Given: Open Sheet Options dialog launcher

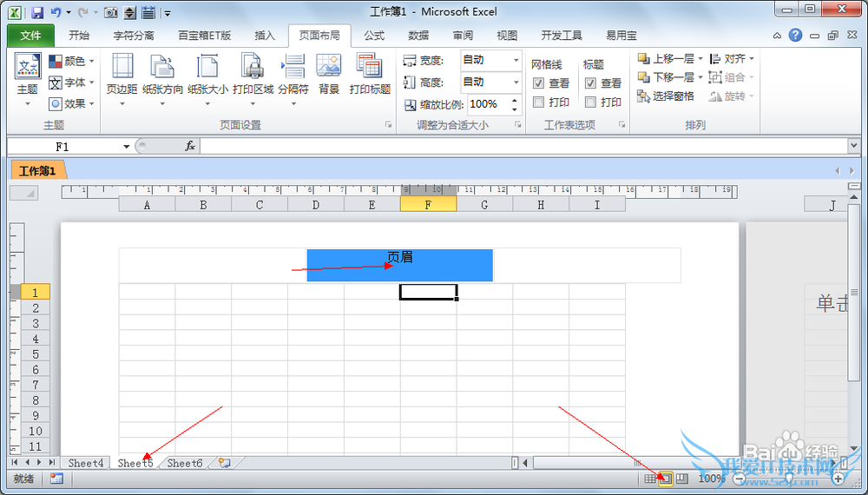Looking at the screenshot, I should (x=622, y=125).
